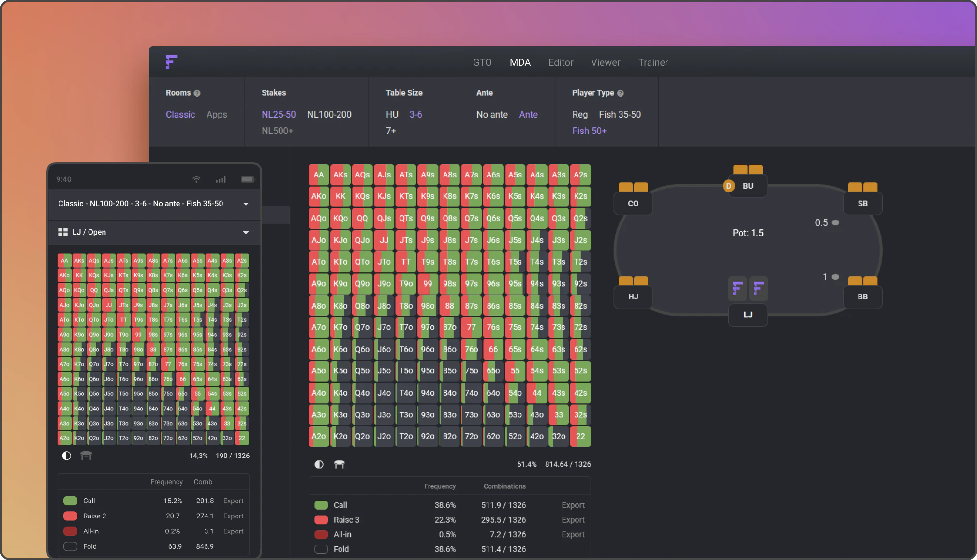Export Call range in mobile panel

pos(233,501)
